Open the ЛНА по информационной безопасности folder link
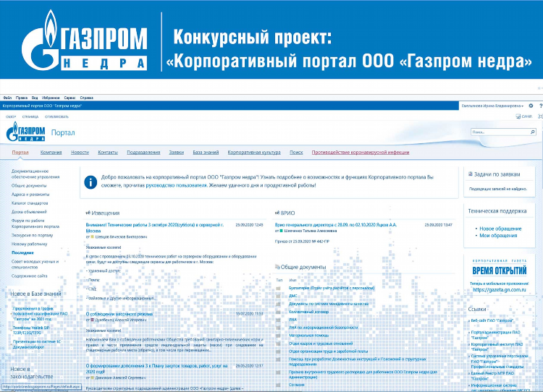Screen dimensions: 543x392 (324, 328)
